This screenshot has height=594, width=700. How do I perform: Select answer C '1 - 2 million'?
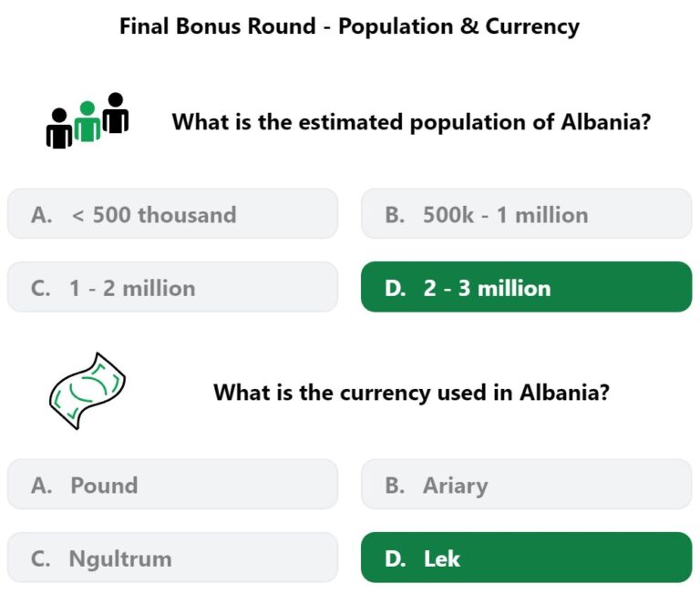[x=173, y=287]
